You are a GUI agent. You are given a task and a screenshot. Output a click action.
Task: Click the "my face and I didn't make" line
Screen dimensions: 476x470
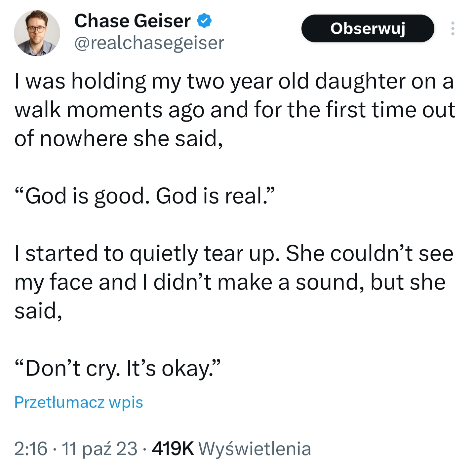tap(230, 282)
